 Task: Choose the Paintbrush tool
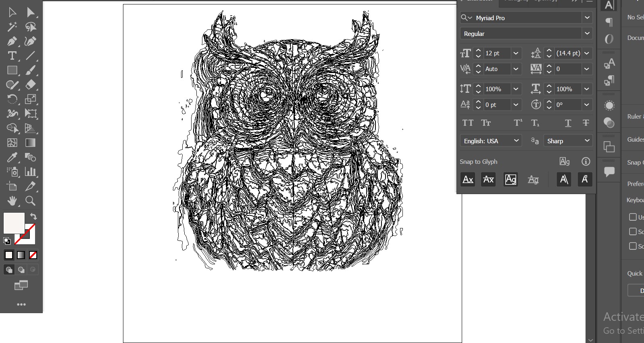click(31, 70)
